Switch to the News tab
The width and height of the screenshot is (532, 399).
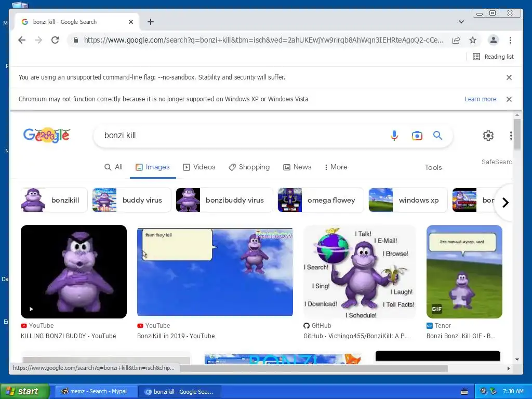(x=297, y=167)
